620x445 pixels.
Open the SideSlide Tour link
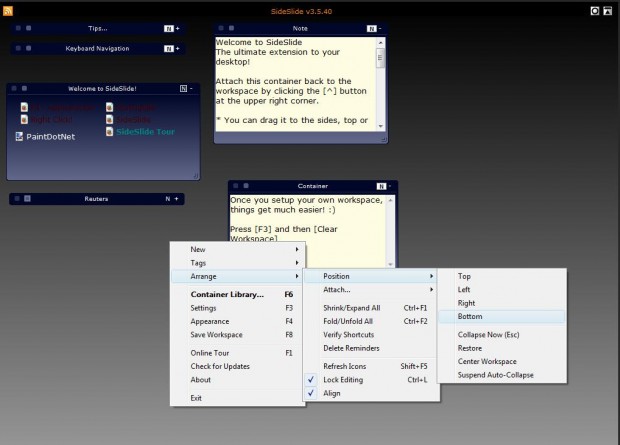145,132
